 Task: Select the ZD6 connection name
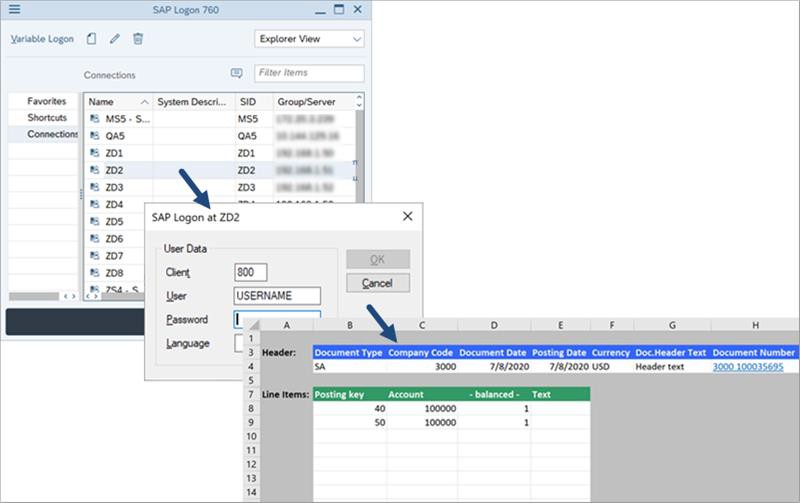pyautogui.click(x=114, y=239)
